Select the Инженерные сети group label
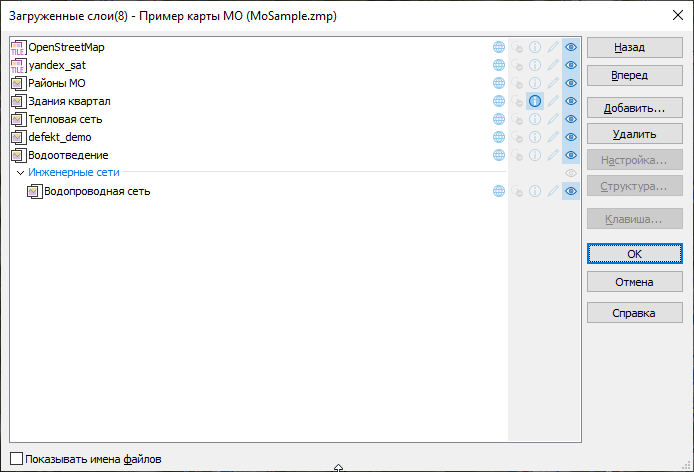This screenshot has height=472, width=694. pos(73,172)
